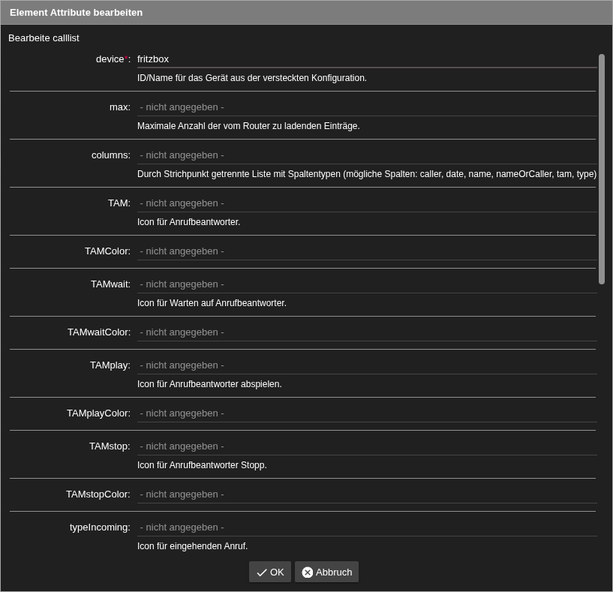Click the device input field containing fritzbox
The height and width of the screenshot is (592, 613).
[x=367, y=59]
